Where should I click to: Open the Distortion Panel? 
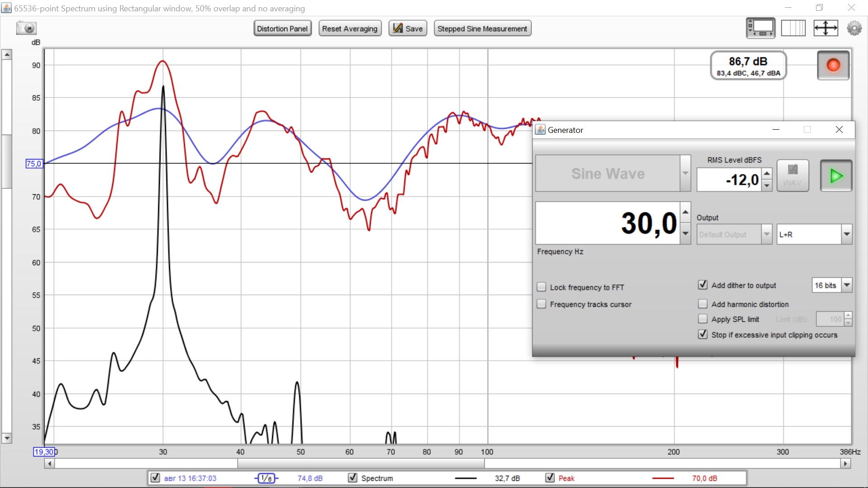pyautogui.click(x=282, y=28)
